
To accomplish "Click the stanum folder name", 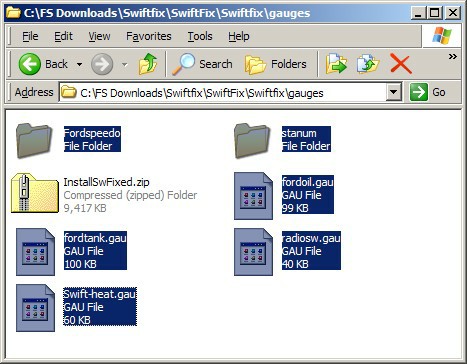I will coord(299,133).
